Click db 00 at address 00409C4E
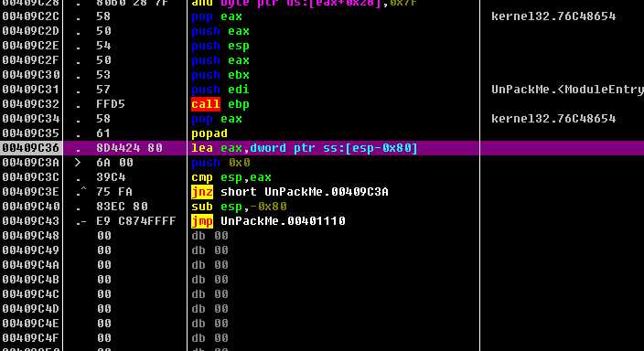The image size is (644, 351). pyautogui.click(x=209, y=324)
